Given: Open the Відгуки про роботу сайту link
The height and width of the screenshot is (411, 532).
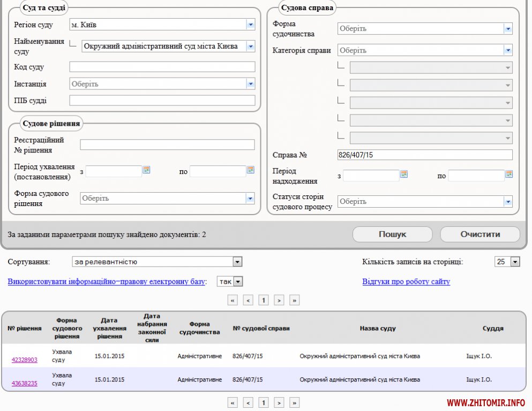Looking at the screenshot, I should pyautogui.click(x=406, y=281).
